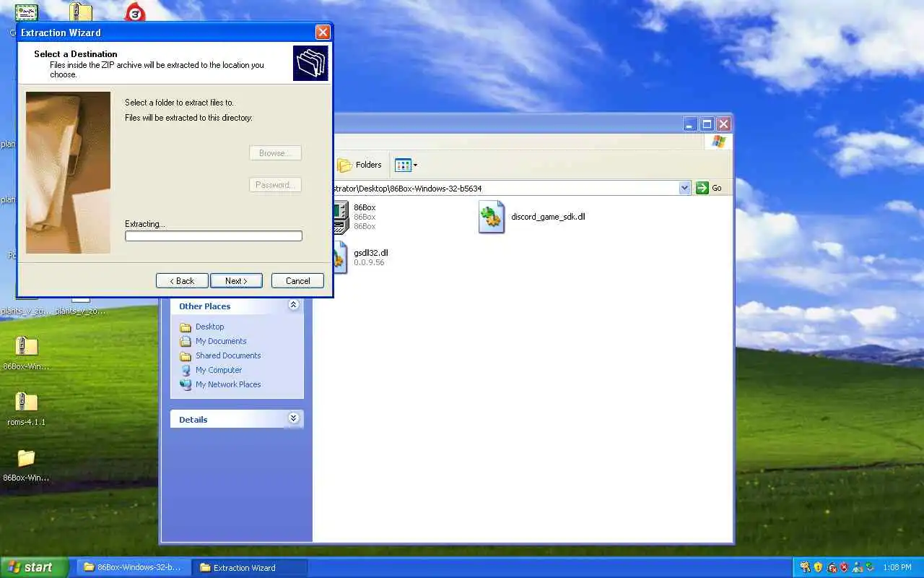Image resolution: width=924 pixels, height=578 pixels.
Task: Collapse the Other Places panel
Action: (x=293, y=306)
